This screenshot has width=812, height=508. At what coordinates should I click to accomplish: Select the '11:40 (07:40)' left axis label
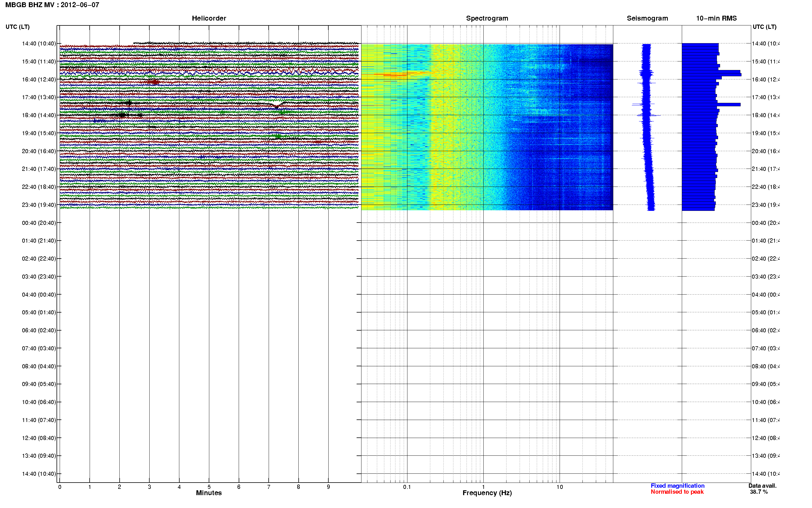39,420
